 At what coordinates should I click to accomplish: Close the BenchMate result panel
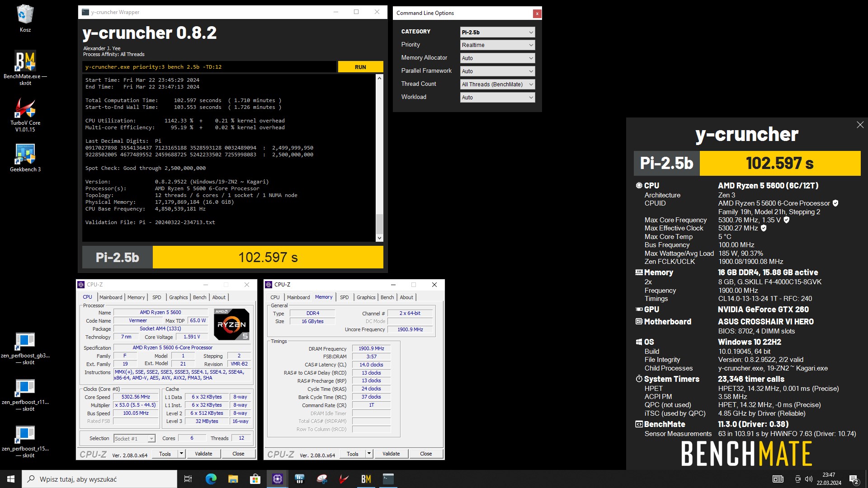[x=860, y=125]
